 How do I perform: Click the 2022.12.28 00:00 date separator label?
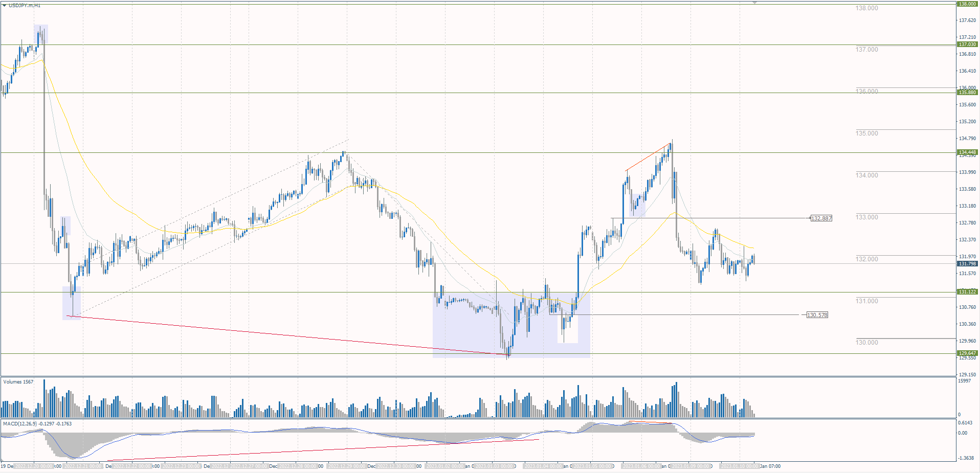pos(298,466)
